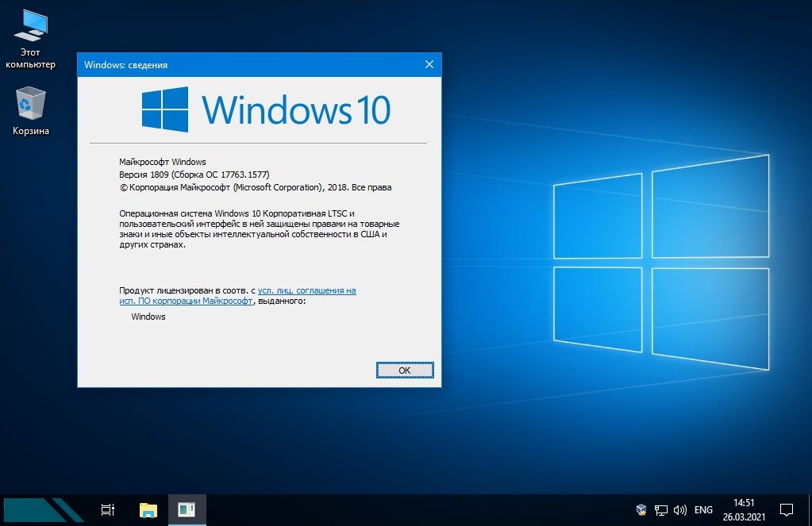
Task: Close the 'Windows: сведения' dialog
Action: (x=429, y=64)
